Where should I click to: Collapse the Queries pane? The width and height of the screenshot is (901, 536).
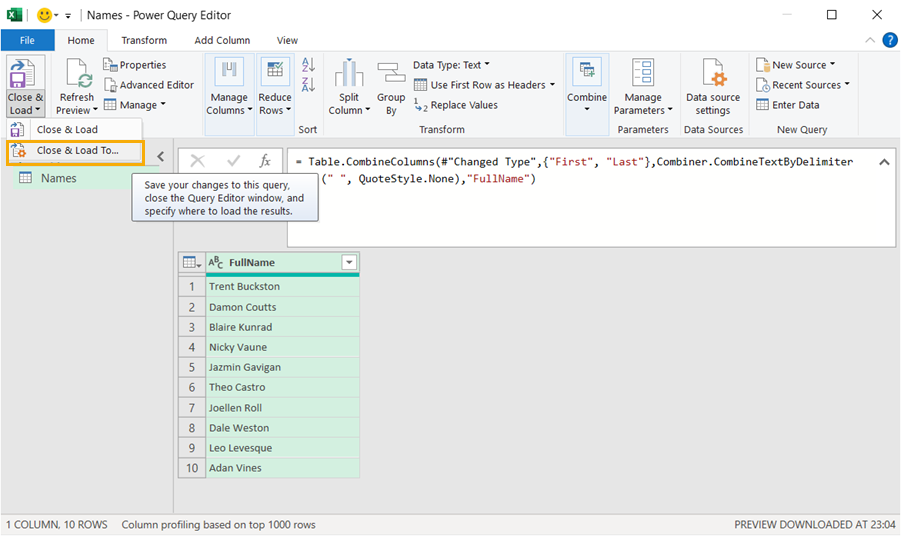[161, 156]
